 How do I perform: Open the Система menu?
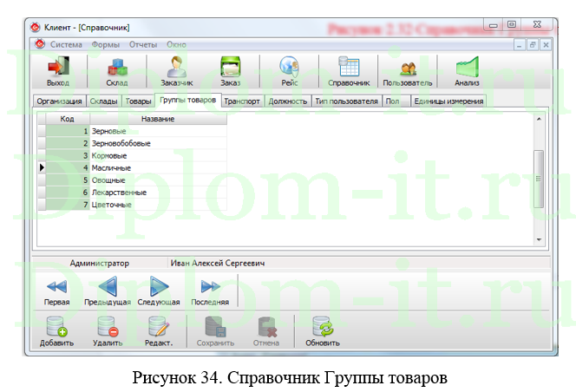[66, 44]
